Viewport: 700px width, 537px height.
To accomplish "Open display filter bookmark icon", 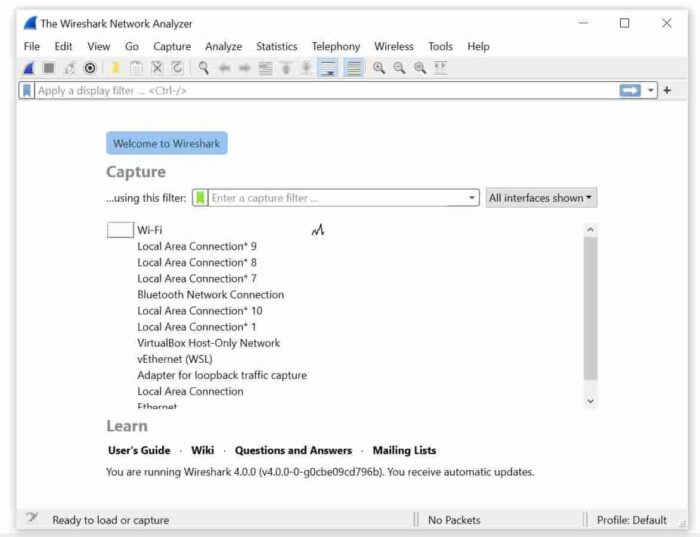I will tap(27, 91).
